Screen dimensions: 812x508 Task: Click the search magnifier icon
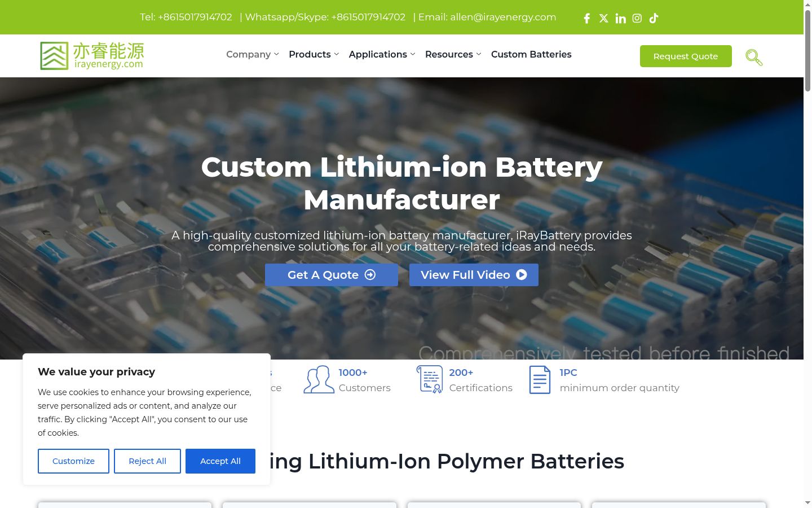coord(754,57)
